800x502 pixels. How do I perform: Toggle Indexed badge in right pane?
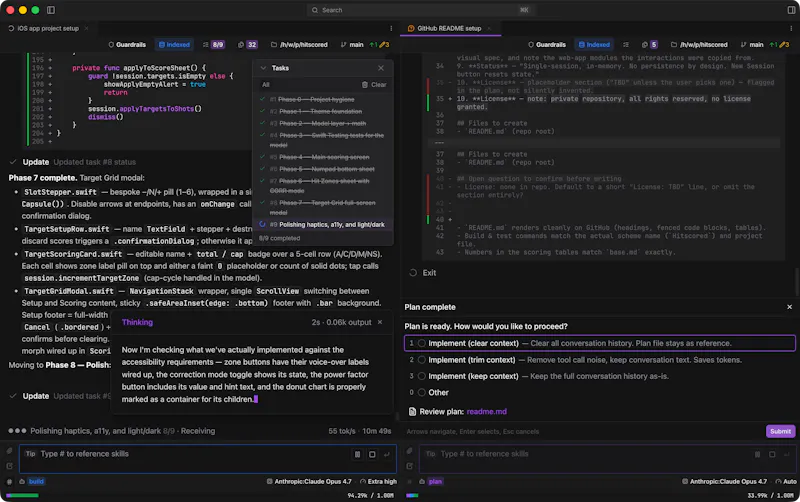pyautogui.click(x=594, y=45)
